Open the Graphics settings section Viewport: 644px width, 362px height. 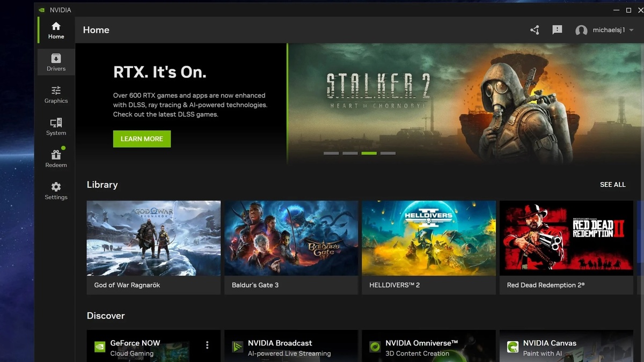56,94
